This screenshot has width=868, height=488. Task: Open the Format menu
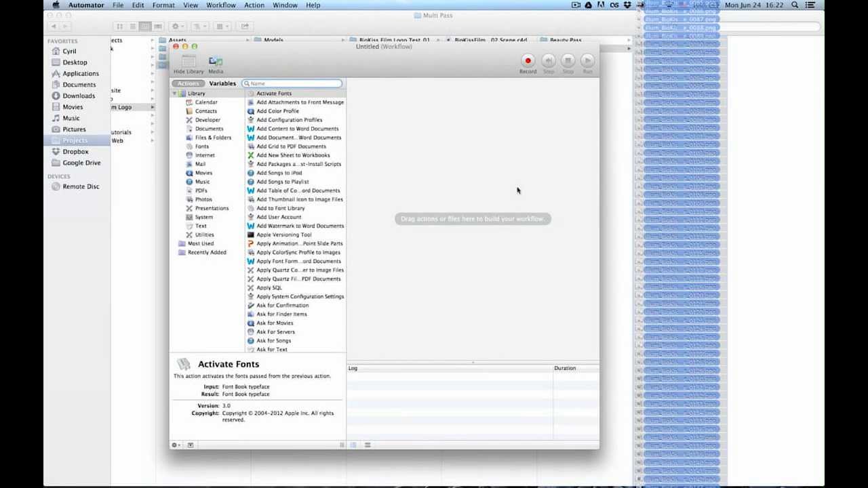click(163, 5)
